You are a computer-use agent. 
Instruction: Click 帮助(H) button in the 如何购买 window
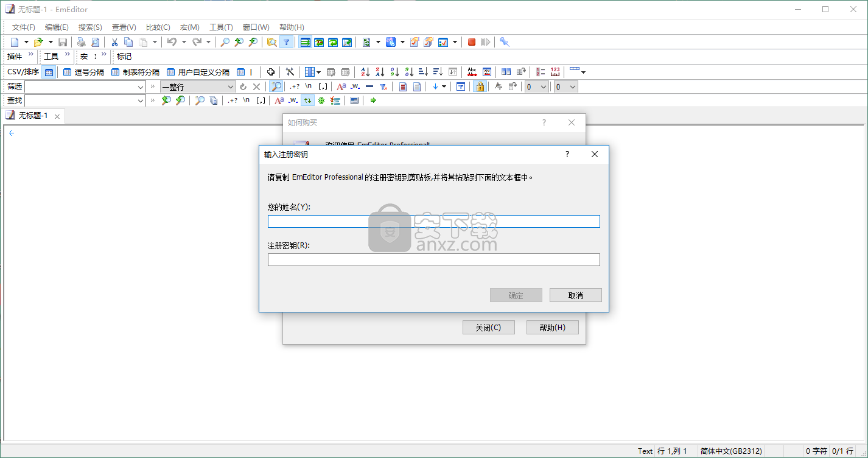tap(552, 328)
